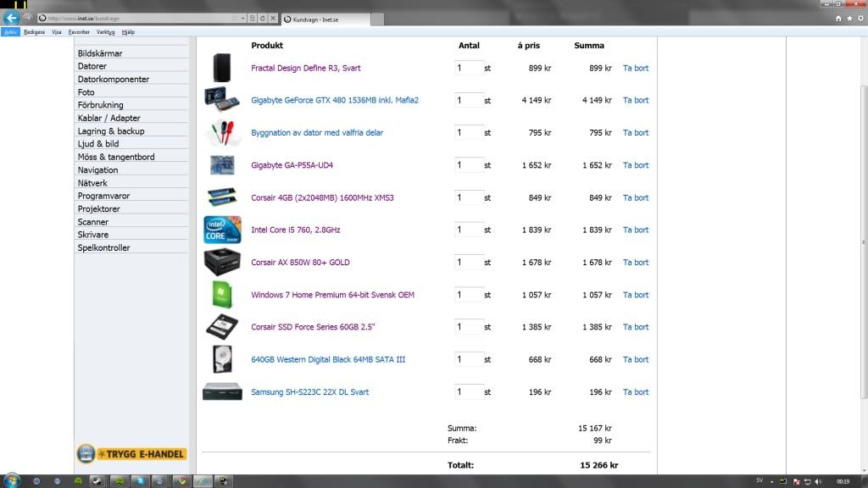Screen dimensions: 868x488
Task: Open the Arkiv menu
Action: tap(10, 31)
